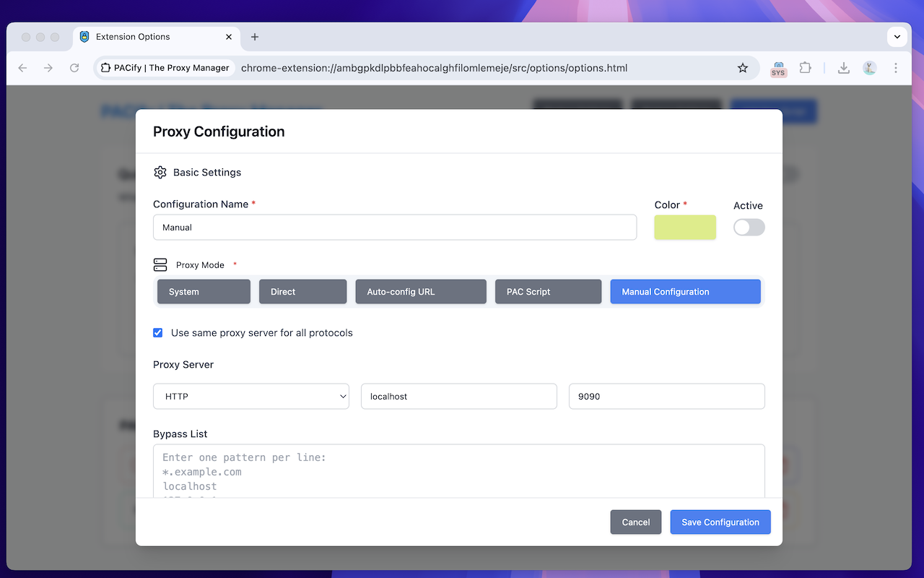The height and width of the screenshot is (578, 924).
Task: Click the Proxy Mode server icon
Action: click(x=160, y=265)
